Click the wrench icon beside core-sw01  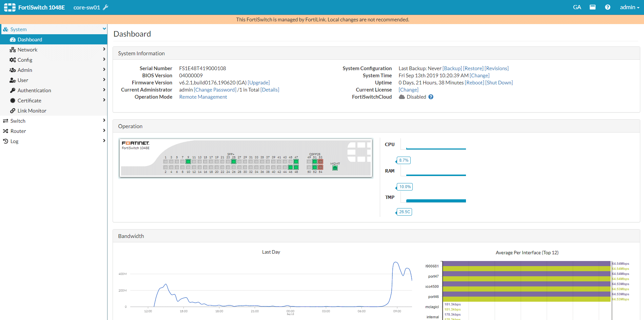pos(106,7)
